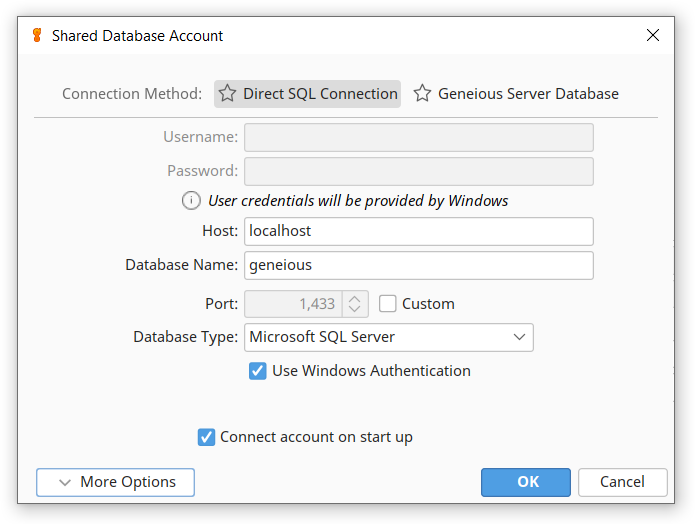Switch to Geneious Server Database method
The width and height of the screenshot is (695, 524).
coord(516,94)
